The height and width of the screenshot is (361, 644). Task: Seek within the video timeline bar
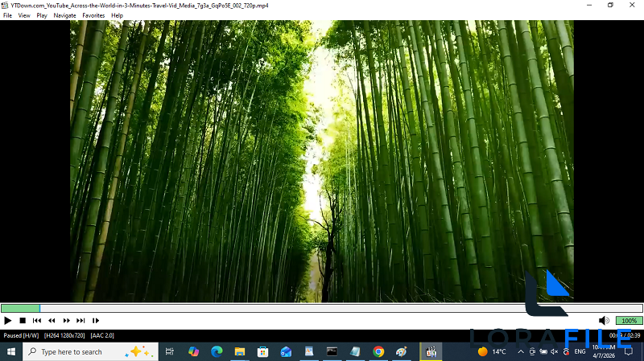(322, 308)
